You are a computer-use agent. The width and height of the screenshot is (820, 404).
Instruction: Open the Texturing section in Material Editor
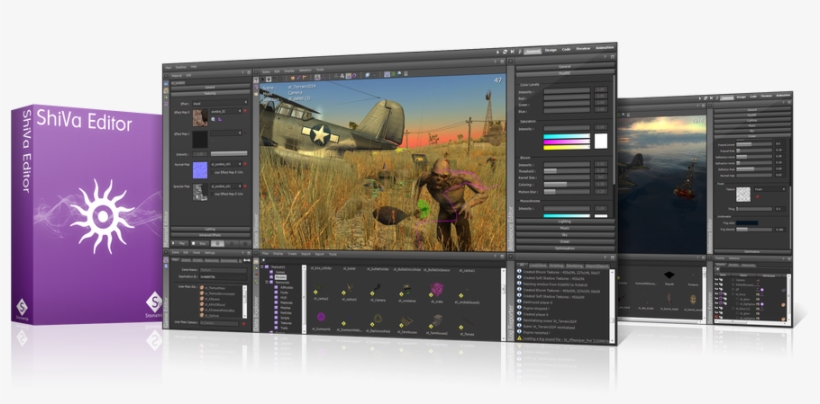point(210,93)
